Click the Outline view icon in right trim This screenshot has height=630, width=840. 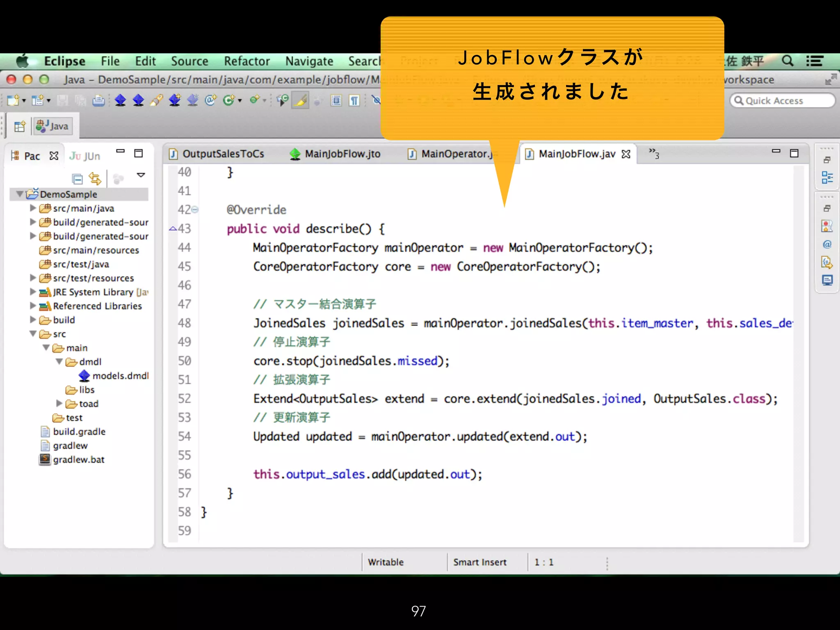tap(827, 178)
